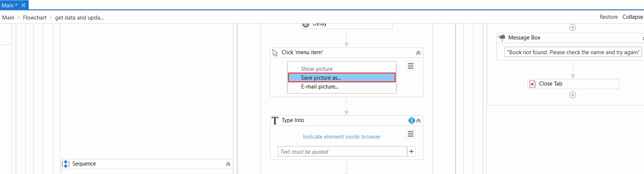Click Indicate element inside browser link
The width and height of the screenshot is (644, 174).
pyautogui.click(x=342, y=137)
